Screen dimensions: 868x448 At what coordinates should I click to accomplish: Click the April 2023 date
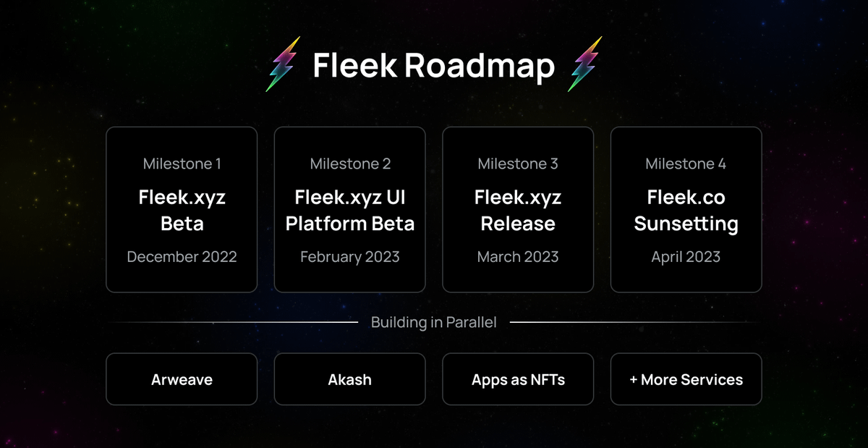[686, 257]
